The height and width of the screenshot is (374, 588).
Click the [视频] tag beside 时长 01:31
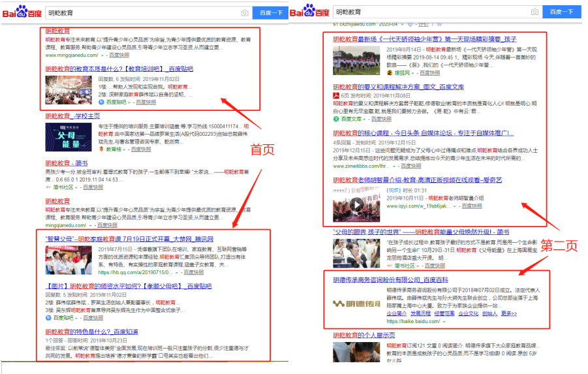pyautogui.click(x=394, y=191)
